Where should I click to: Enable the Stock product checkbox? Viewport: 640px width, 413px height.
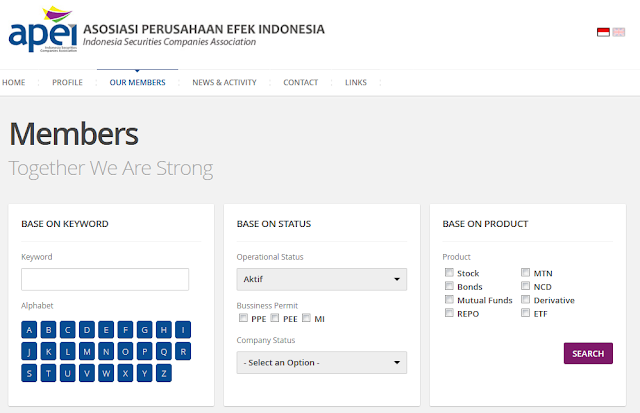pyautogui.click(x=449, y=272)
